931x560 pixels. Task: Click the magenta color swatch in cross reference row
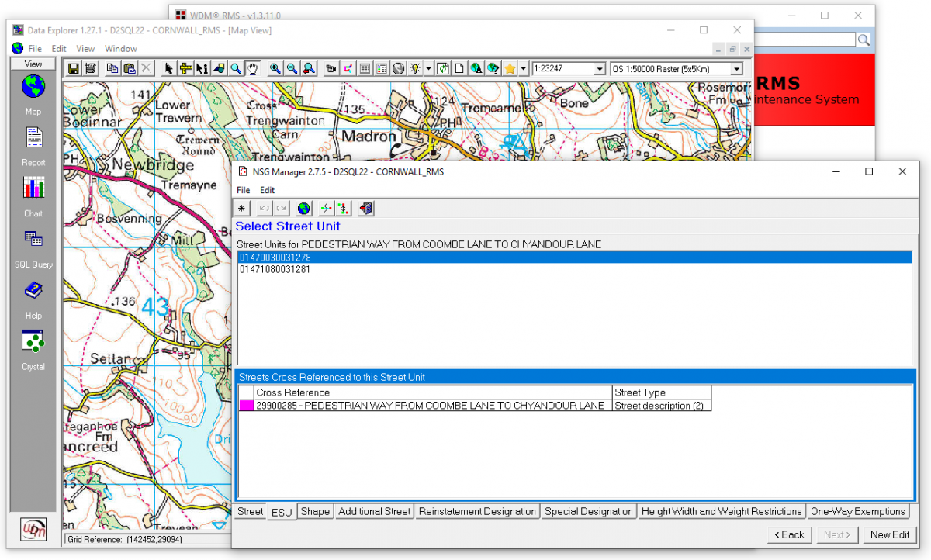click(x=246, y=406)
